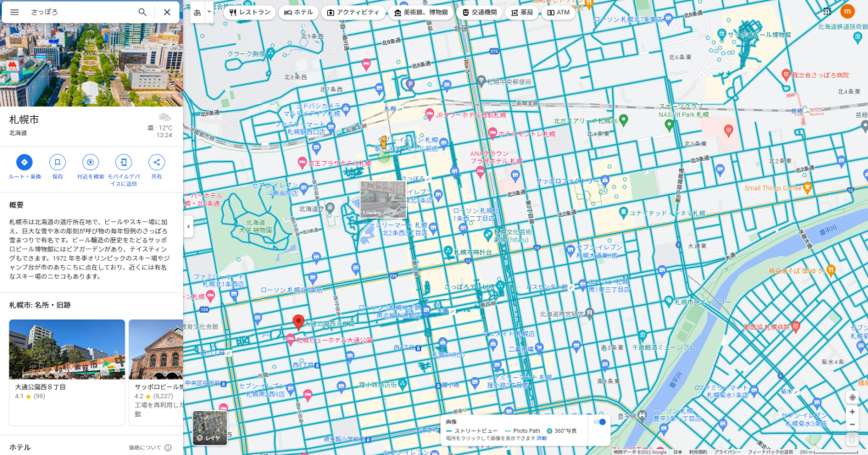The height and width of the screenshot is (455, 868).
Task: Filter by 交通機関 chip
Action: click(x=480, y=12)
